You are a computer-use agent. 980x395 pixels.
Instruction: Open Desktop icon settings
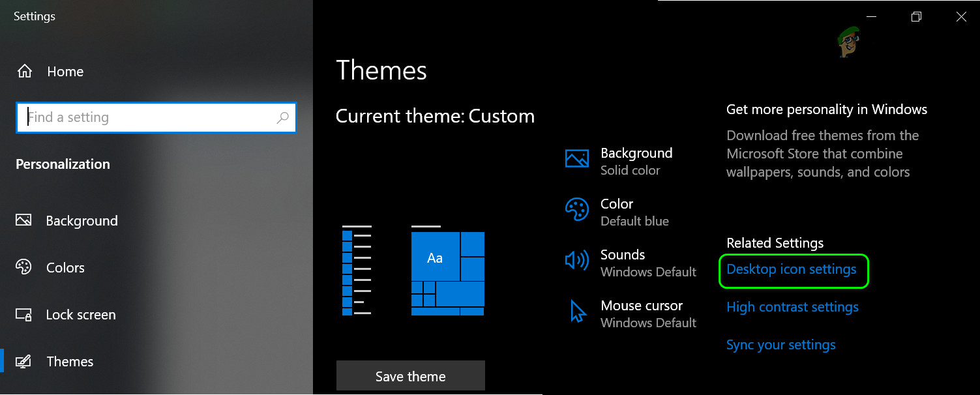point(793,269)
